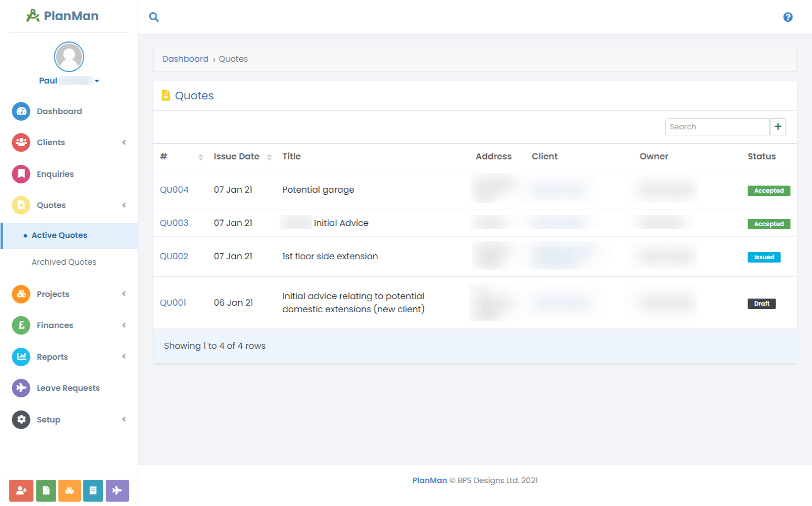The width and height of the screenshot is (812, 506).
Task: Collapse the Quotes menu chevron
Action: 124,205
